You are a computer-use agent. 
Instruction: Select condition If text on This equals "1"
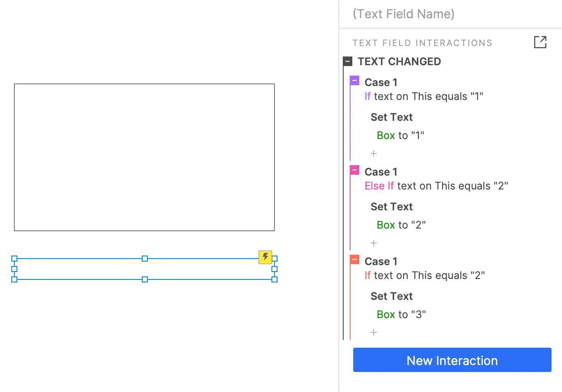424,96
